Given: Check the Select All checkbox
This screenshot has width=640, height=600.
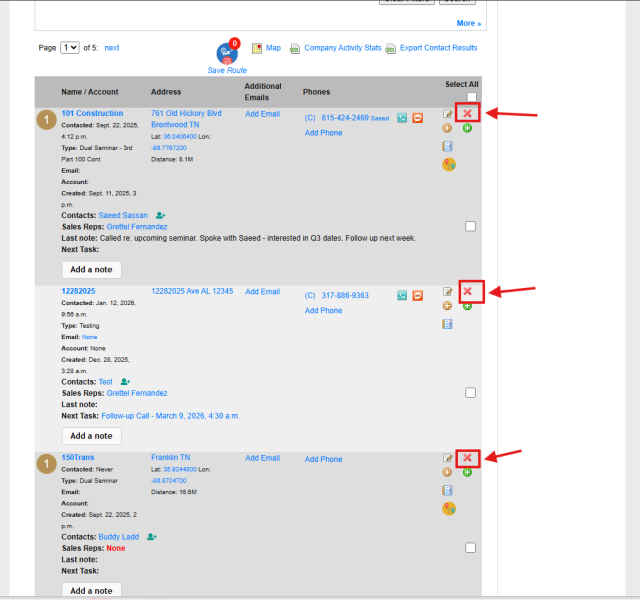Looking at the screenshot, I should pos(471,97).
